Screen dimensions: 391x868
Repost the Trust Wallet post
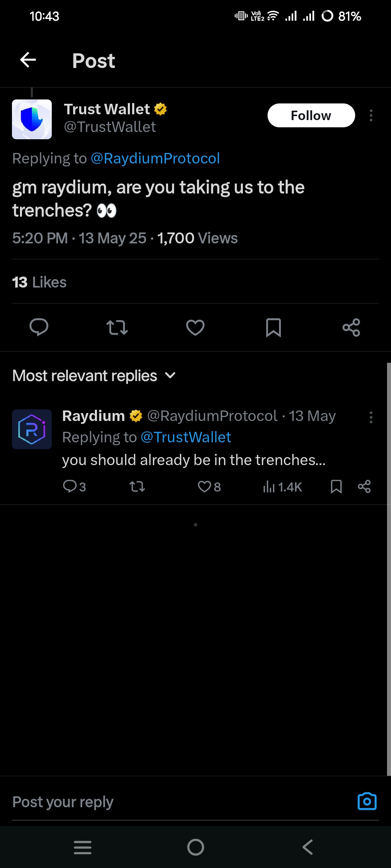(117, 327)
